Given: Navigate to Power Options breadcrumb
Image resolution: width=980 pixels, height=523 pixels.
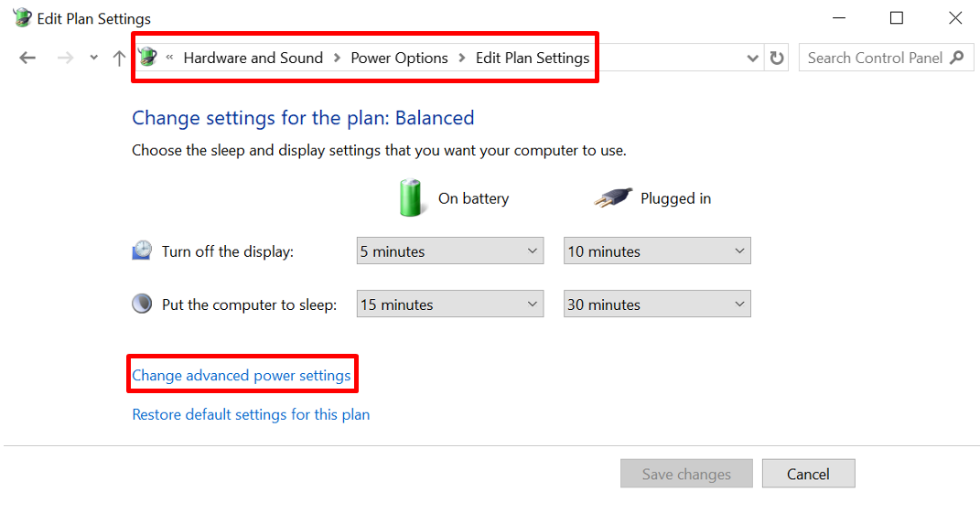Looking at the screenshot, I should pyautogui.click(x=399, y=58).
